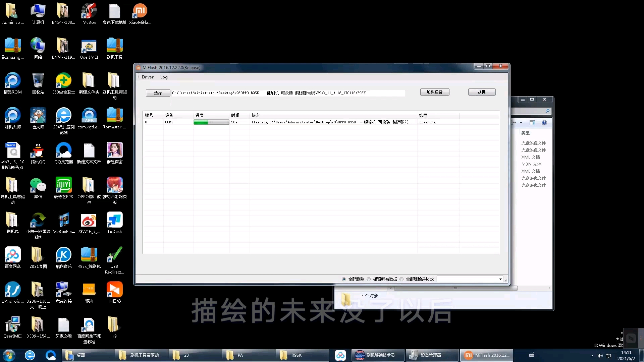Click the help icon in Explorer window
This screenshot has height=362, width=644.
coord(544,123)
